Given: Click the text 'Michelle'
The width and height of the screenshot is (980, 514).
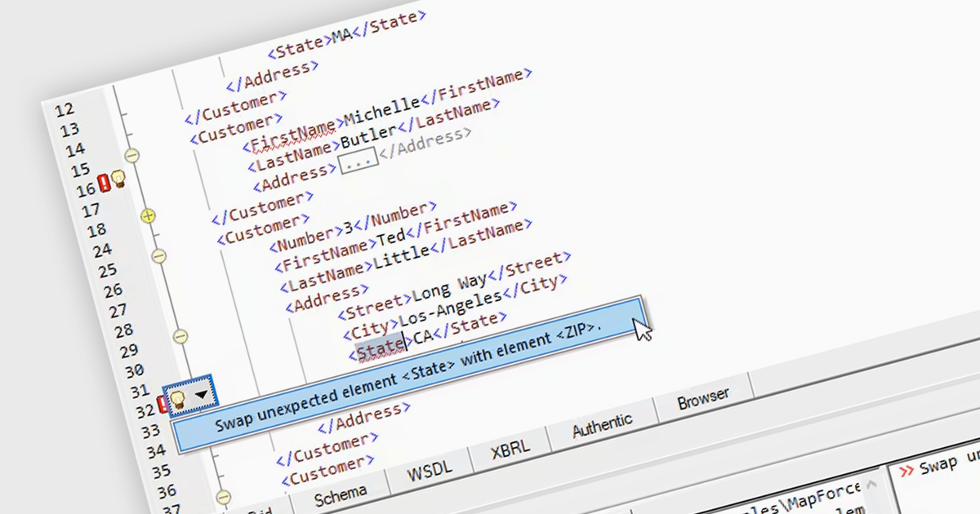Looking at the screenshot, I should point(381,113).
